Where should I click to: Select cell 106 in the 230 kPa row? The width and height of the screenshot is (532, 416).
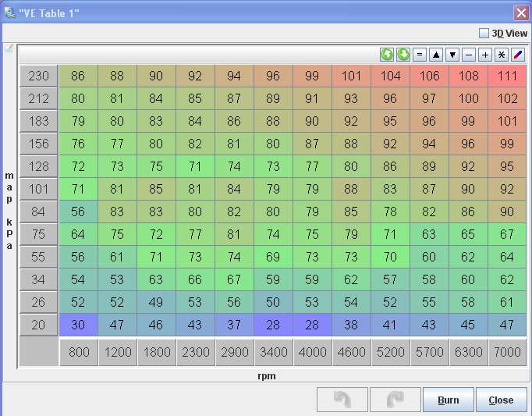pos(429,76)
